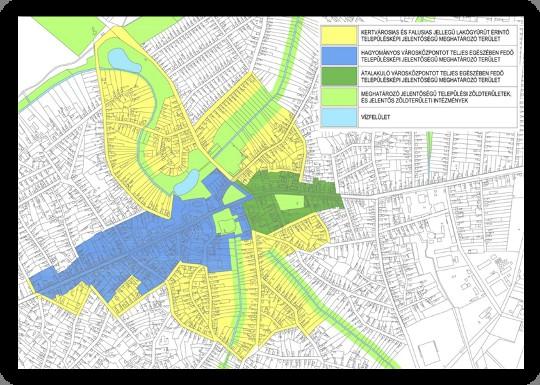Click the smaller pond bordering the blue zone
The image size is (540, 385).
186,183
